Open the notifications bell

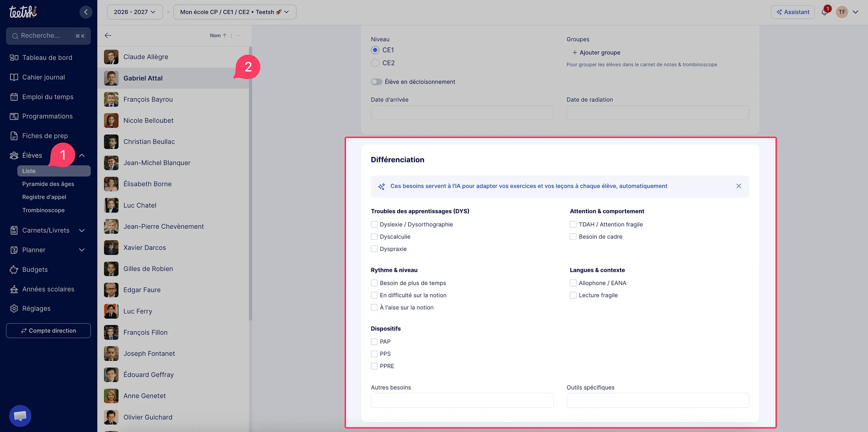tap(824, 12)
